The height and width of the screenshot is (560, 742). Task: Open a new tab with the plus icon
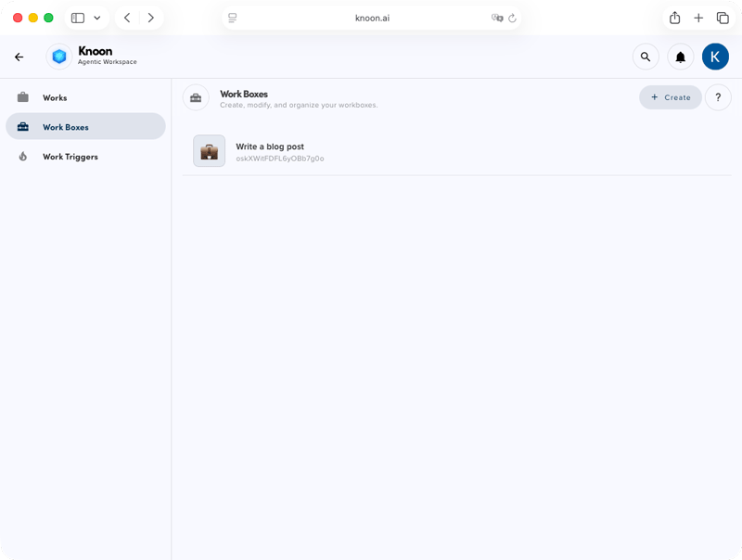coord(698,17)
